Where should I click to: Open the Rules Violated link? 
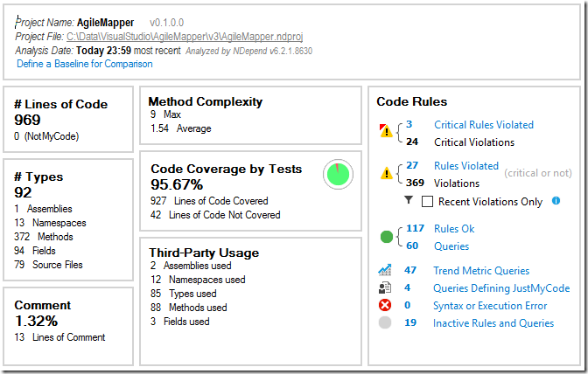466,165
